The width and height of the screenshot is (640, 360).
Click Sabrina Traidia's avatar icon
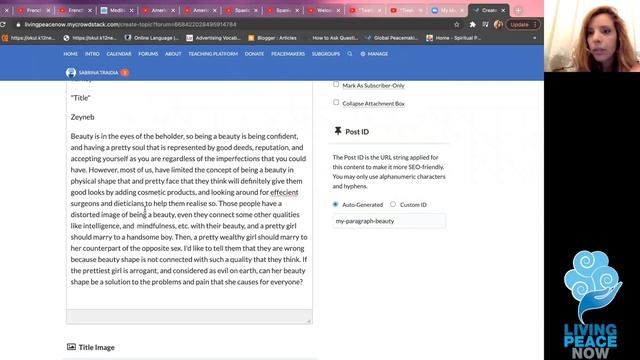tap(71, 73)
